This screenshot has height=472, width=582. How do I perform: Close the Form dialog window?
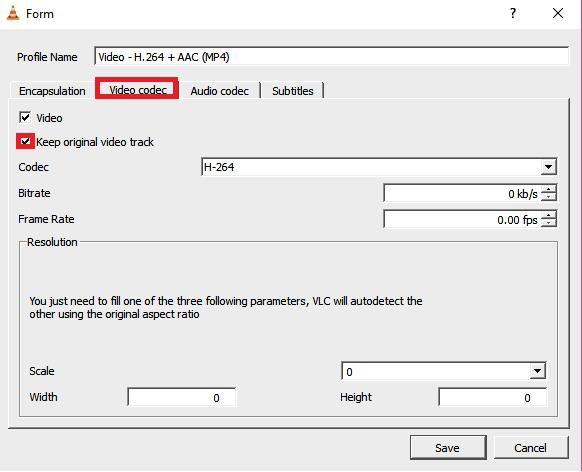[x=558, y=13]
